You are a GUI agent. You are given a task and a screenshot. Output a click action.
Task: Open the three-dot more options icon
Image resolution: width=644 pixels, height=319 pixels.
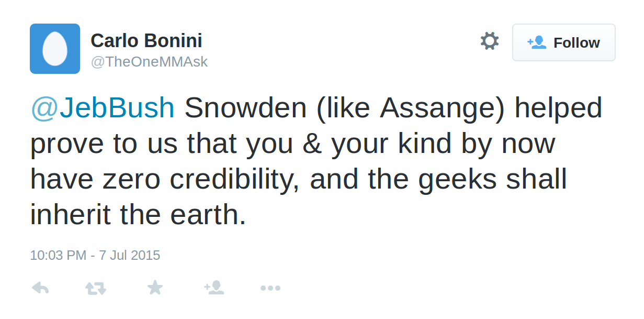270,288
